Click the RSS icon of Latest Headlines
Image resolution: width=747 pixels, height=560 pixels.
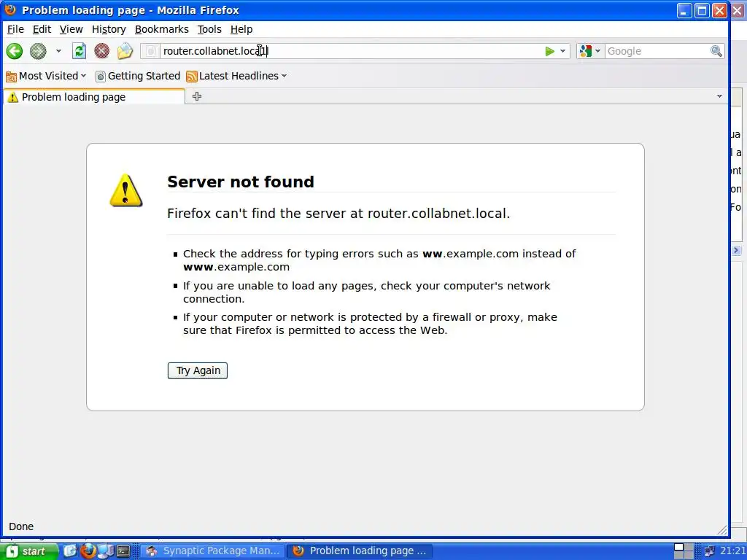click(x=192, y=76)
